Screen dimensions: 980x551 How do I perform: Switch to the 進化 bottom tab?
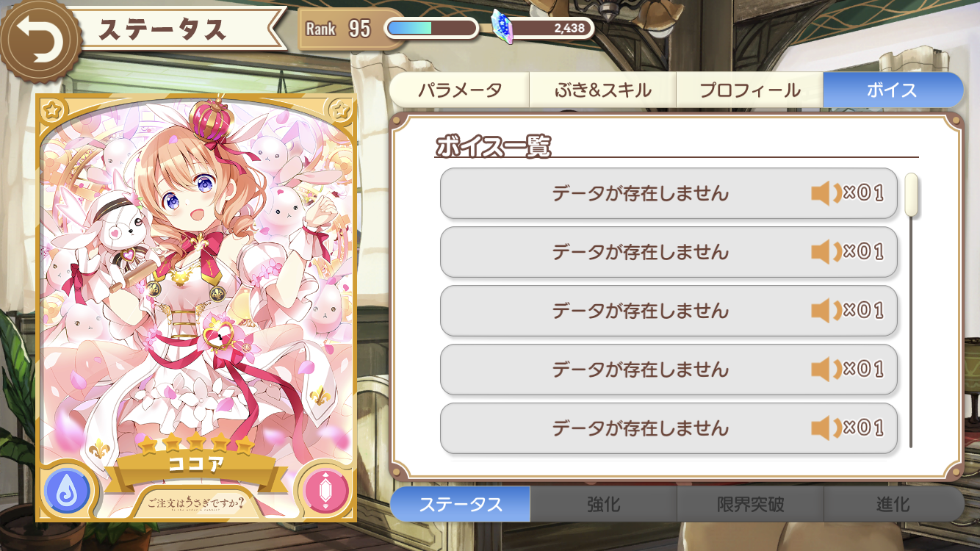coord(893,504)
